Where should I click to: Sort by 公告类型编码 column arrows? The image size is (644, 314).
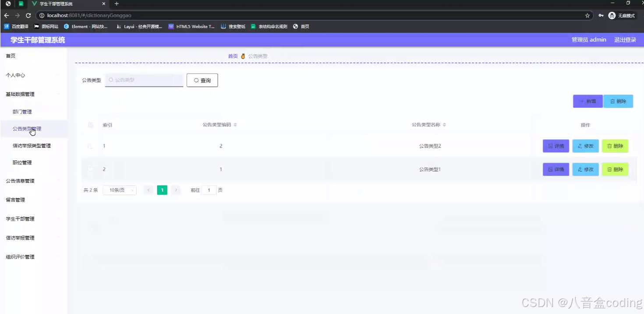coord(235,125)
